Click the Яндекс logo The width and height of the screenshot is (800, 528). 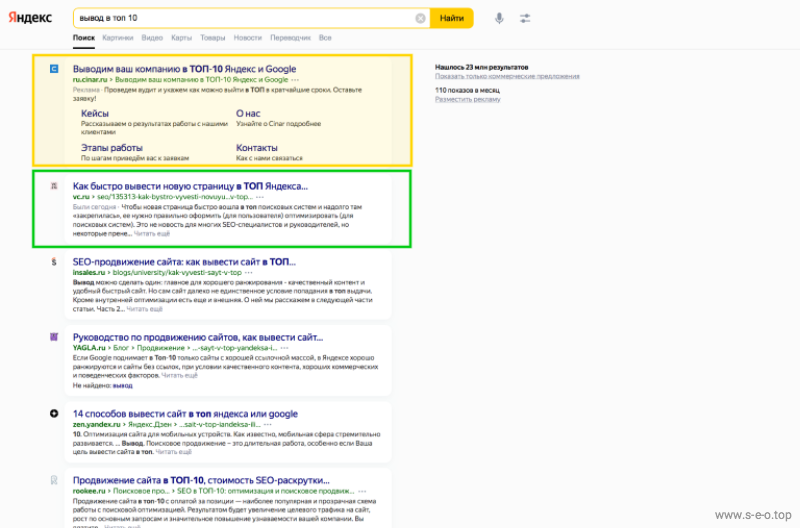pos(30,18)
